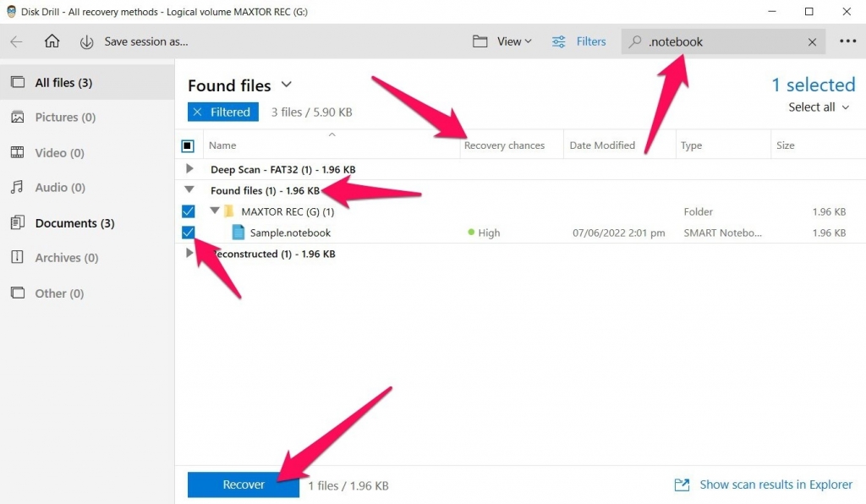Expand the Deep Scan - FAT32 section

tap(189, 168)
